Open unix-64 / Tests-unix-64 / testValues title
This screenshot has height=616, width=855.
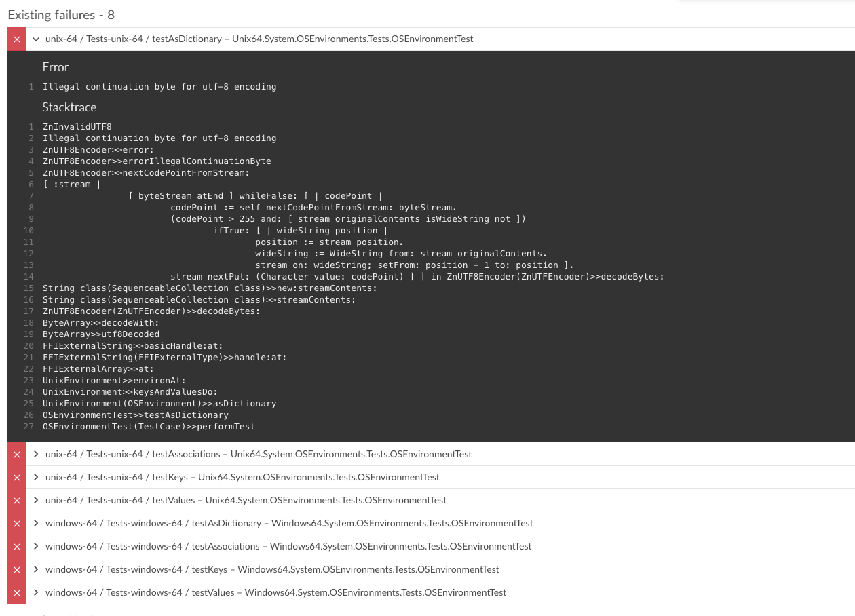(x=246, y=501)
